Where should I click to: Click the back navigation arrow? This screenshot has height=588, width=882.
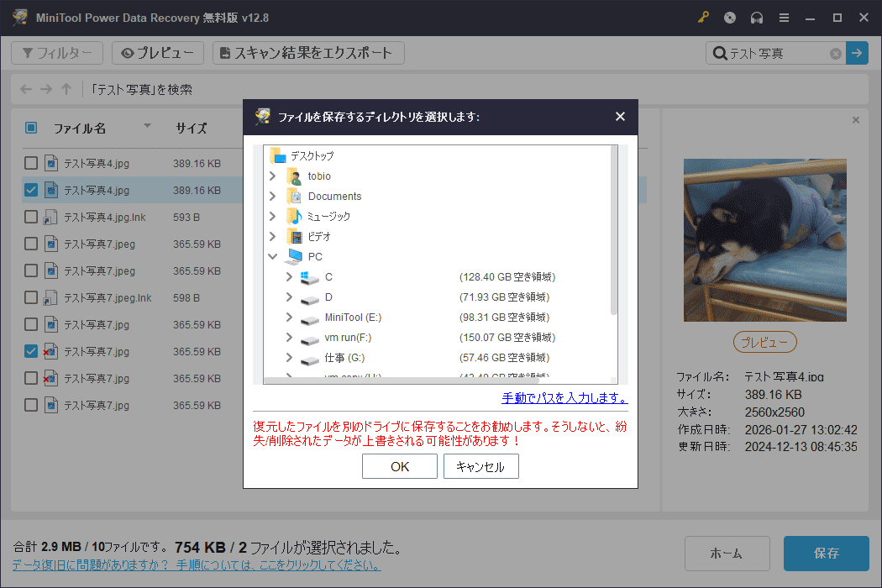pyautogui.click(x=25, y=89)
